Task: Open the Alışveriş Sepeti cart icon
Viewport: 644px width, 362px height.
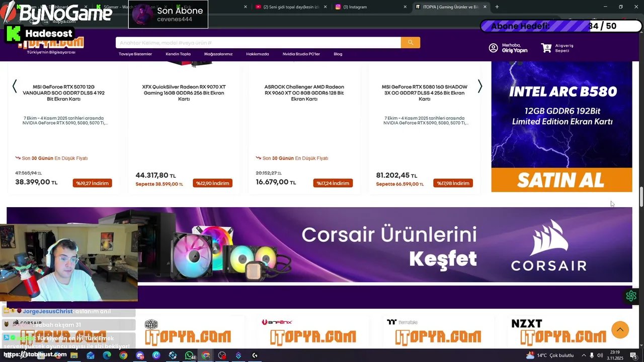Action: coord(546,48)
